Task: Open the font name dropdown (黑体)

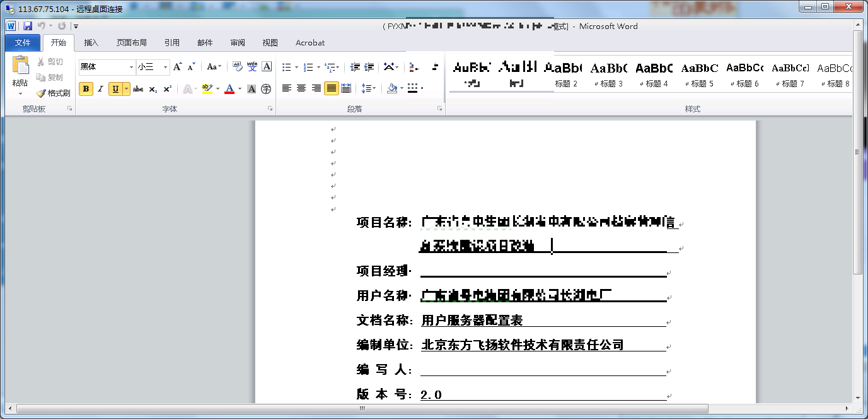Action: click(131, 67)
